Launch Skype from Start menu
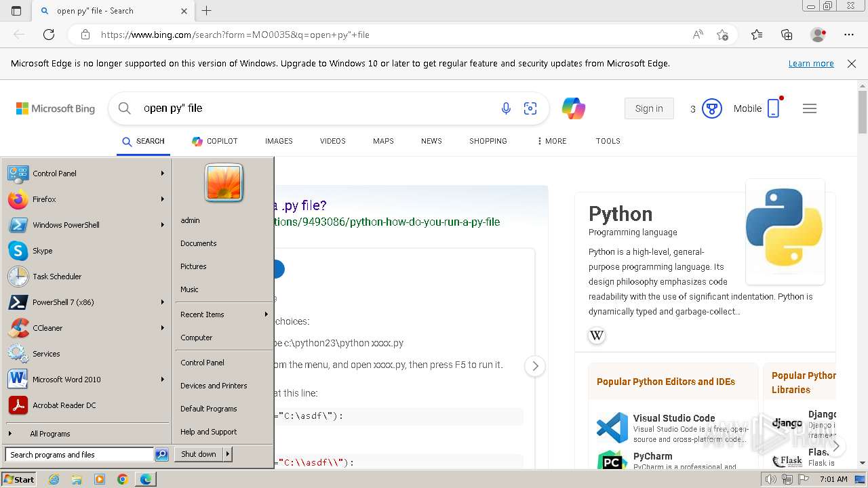This screenshot has width=868, height=488. click(x=87, y=251)
